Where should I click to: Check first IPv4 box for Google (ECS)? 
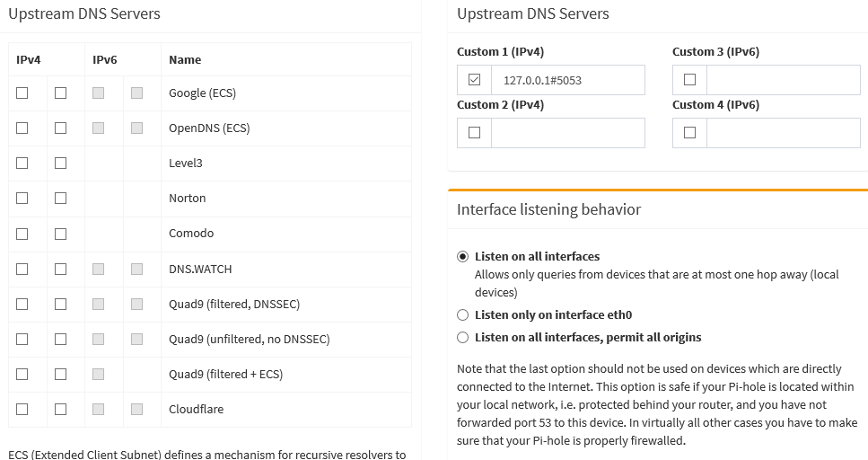pyautogui.click(x=22, y=93)
